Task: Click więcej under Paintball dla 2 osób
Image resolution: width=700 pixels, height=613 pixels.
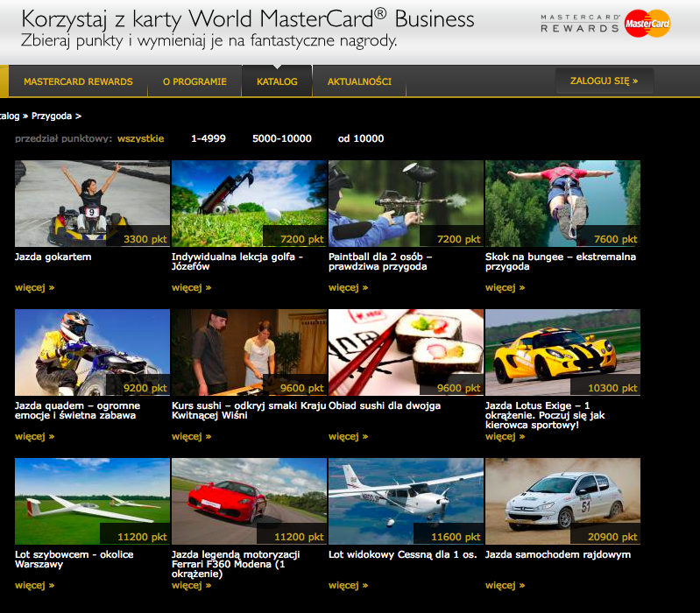Action: (348, 288)
